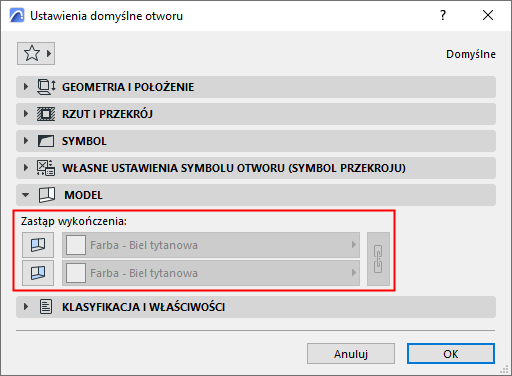Toggle the chain link surfaces button
512x376 pixels.
(x=378, y=259)
